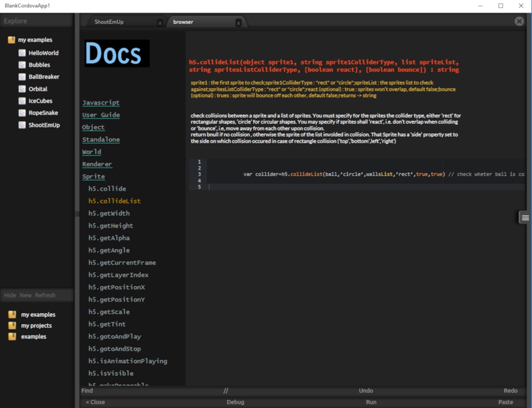The image size is (532, 408).
Task: Open the HelloWorld example file icon
Action: point(22,53)
